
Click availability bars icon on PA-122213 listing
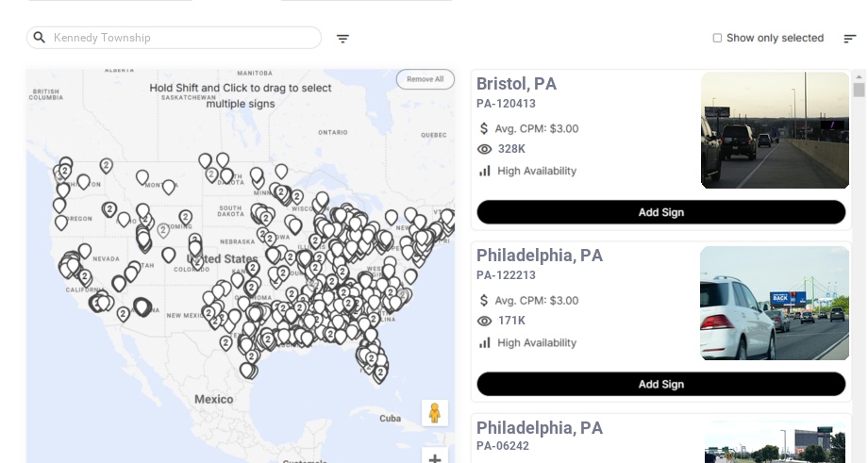pos(485,342)
